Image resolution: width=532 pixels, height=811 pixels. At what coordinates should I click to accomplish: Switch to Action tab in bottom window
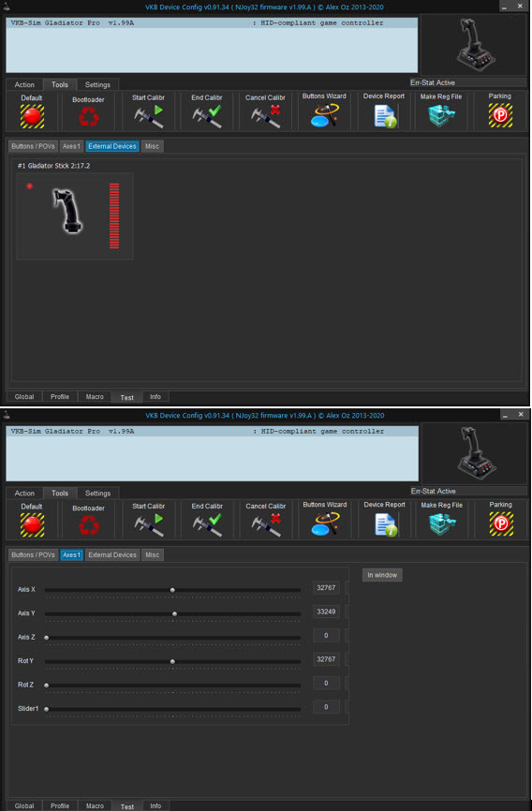pyautogui.click(x=24, y=493)
